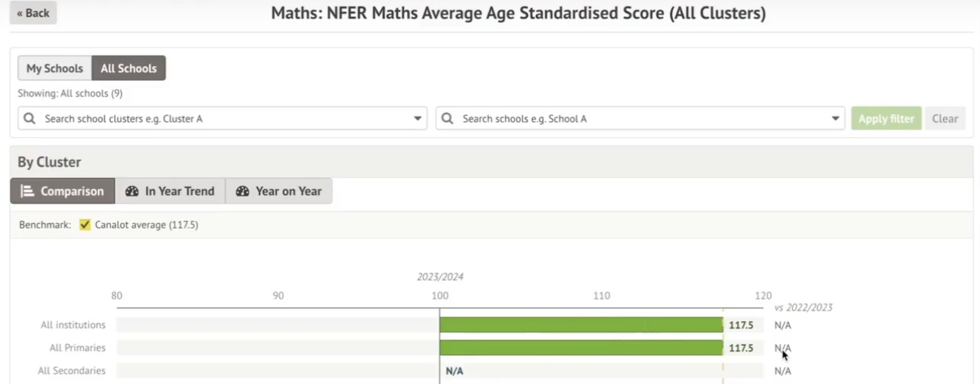The height and width of the screenshot is (384, 980).
Task: Click the schools search magnifier icon
Action: pyautogui.click(x=448, y=118)
